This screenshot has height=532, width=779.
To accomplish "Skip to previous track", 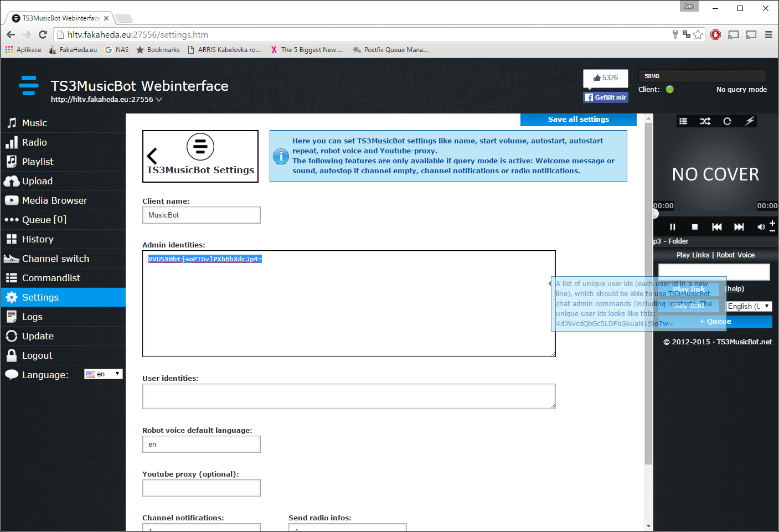I will pos(717,227).
